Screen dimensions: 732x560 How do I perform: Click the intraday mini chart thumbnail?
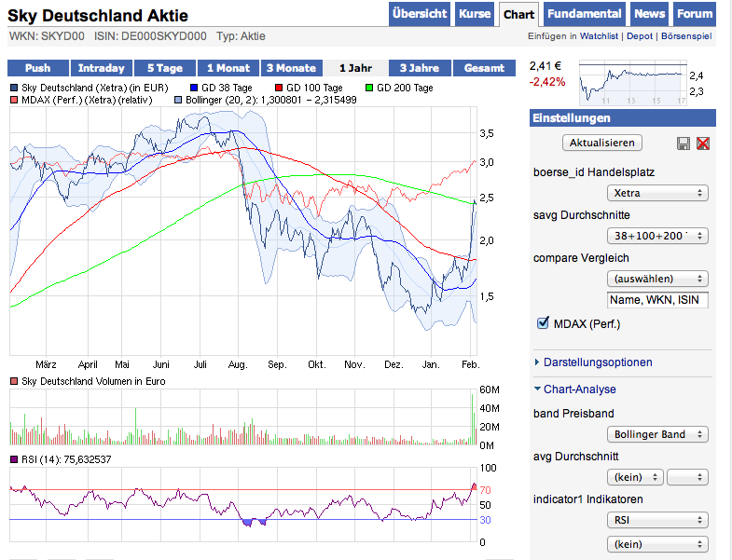pos(632,83)
